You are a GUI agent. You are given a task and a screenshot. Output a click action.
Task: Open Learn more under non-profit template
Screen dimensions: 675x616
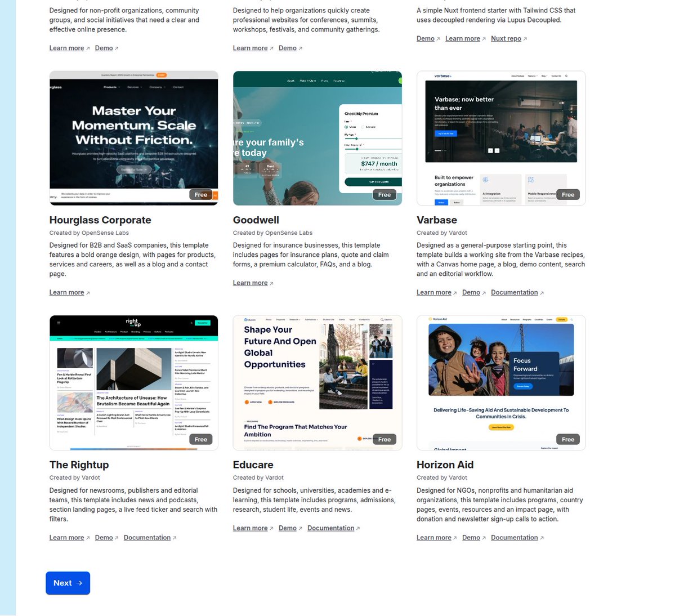click(x=67, y=48)
